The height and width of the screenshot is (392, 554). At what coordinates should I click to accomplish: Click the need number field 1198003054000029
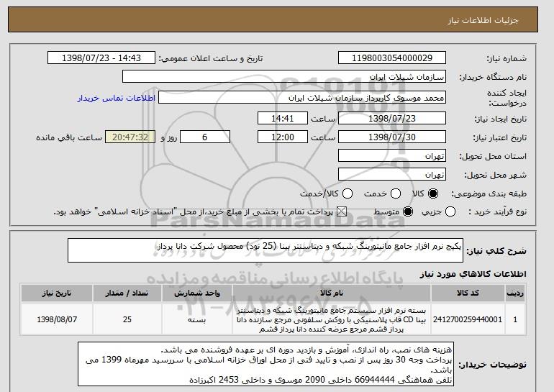[x=392, y=58]
